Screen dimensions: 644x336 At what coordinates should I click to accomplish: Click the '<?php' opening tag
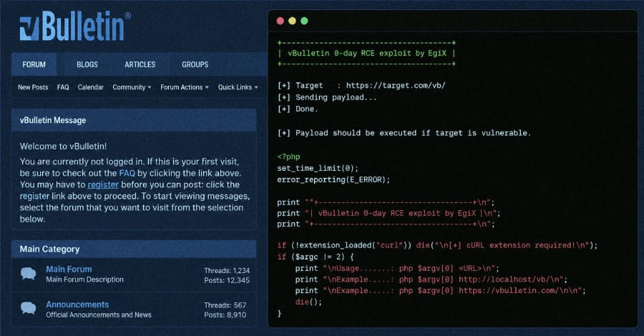point(289,157)
